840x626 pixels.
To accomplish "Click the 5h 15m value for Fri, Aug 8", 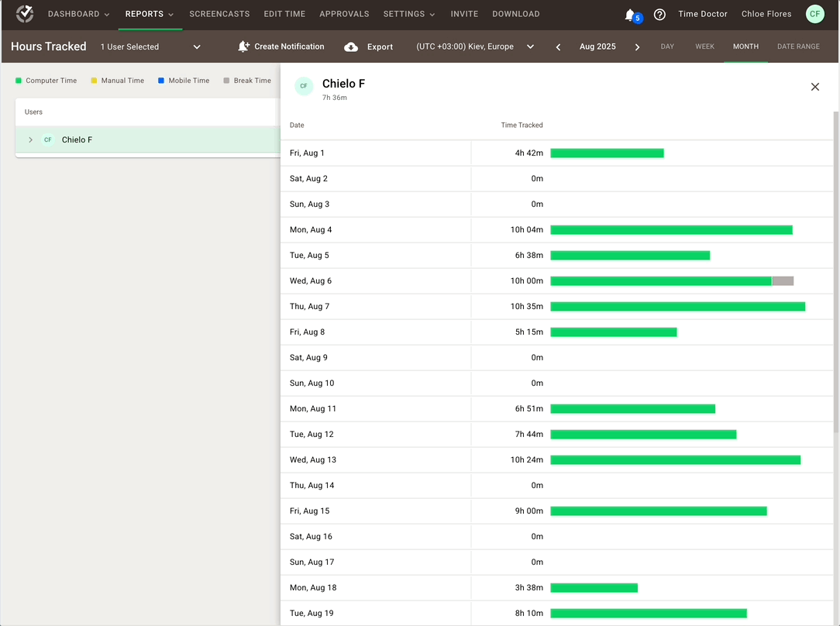I will tap(528, 332).
